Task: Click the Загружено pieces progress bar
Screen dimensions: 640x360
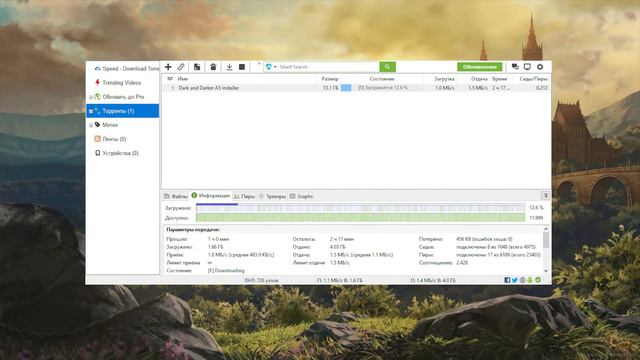Action: point(360,208)
